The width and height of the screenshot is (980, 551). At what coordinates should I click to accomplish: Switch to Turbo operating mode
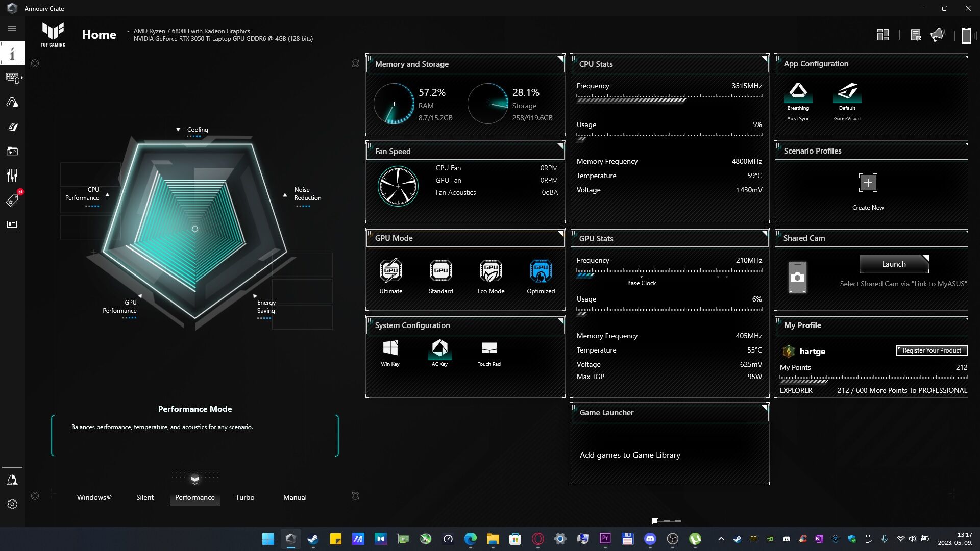pos(245,497)
